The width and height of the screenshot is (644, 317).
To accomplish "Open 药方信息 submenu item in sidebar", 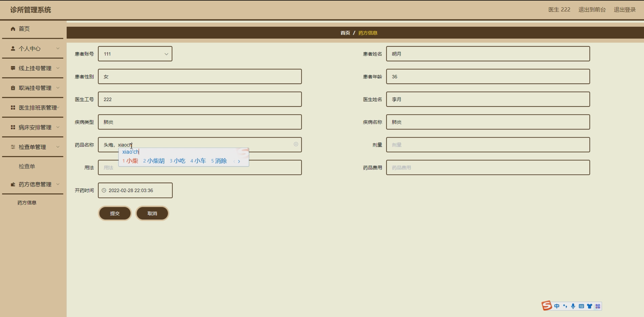I will (27, 203).
